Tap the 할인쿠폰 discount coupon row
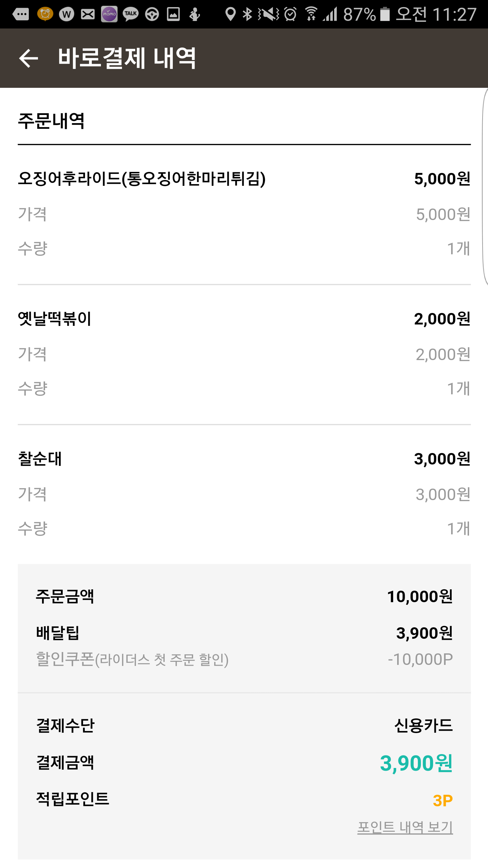Viewport: 488px width, 868px height. (x=132, y=659)
